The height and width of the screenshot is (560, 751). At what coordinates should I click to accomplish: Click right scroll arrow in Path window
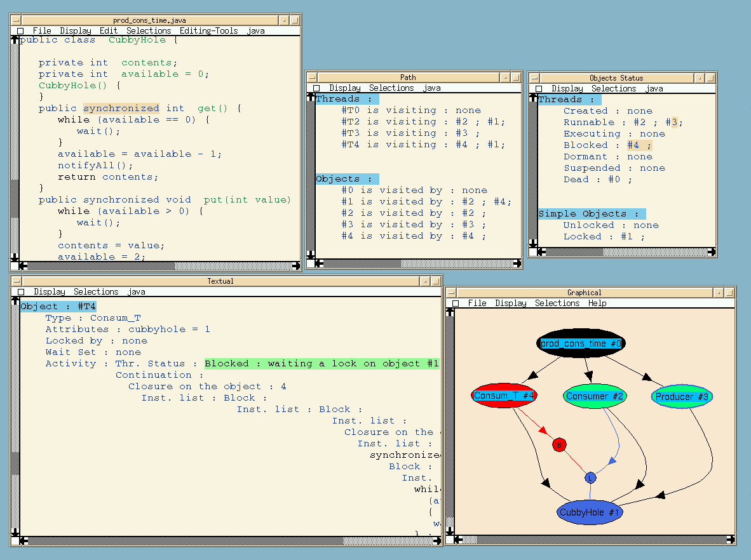click(x=517, y=263)
